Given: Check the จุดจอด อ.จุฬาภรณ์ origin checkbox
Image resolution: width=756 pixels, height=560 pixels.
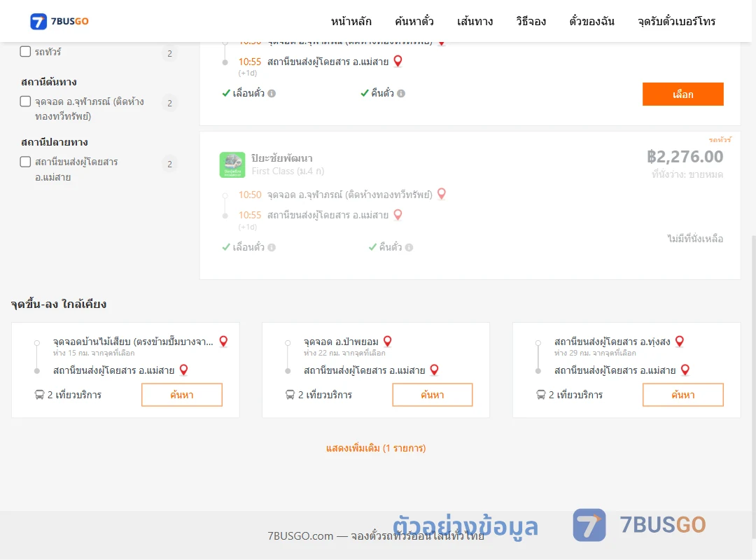Looking at the screenshot, I should click(26, 101).
